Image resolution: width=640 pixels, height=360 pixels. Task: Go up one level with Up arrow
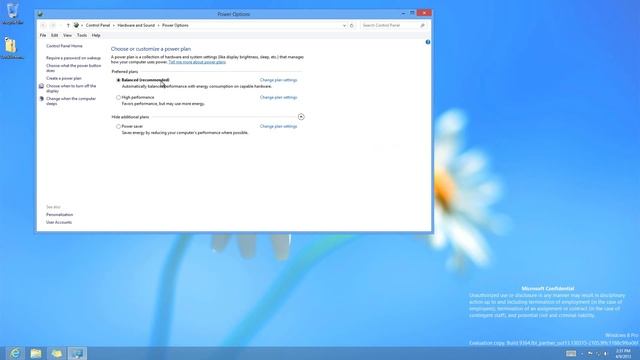68,25
